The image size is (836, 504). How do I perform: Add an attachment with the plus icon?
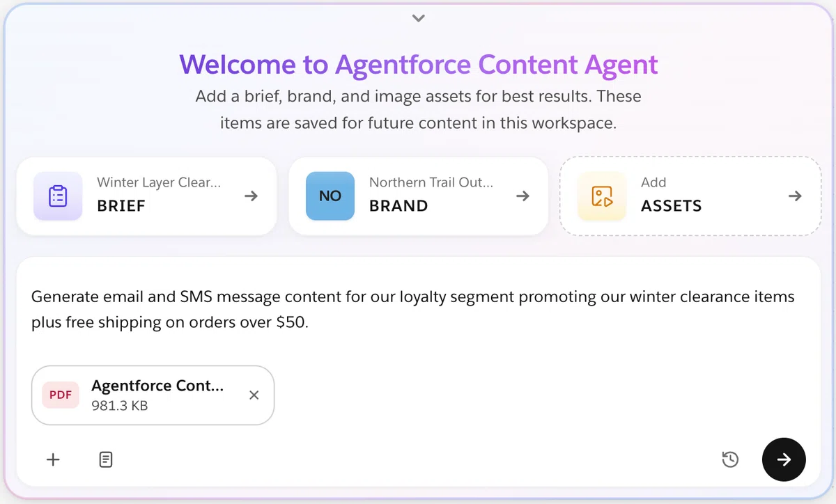pos(53,459)
